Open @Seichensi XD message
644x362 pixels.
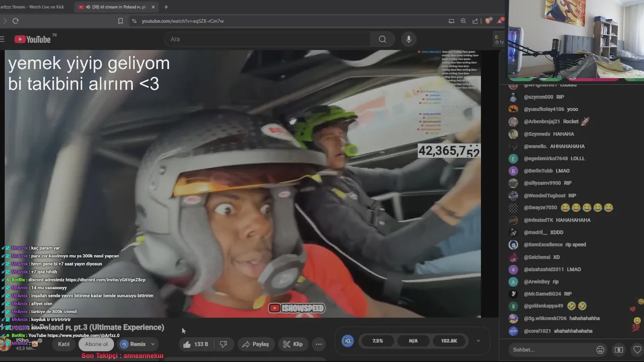(x=542, y=257)
